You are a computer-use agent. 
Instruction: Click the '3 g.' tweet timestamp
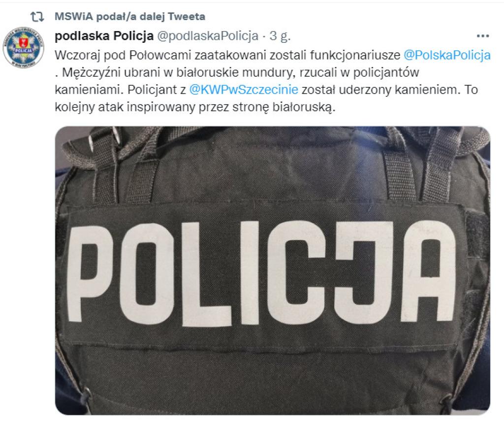coord(280,36)
